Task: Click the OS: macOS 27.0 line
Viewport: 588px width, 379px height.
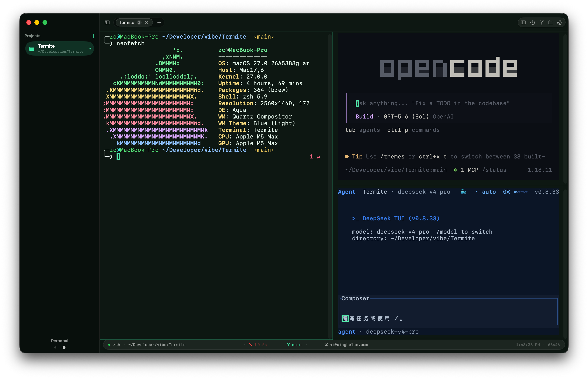Action: tap(263, 63)
